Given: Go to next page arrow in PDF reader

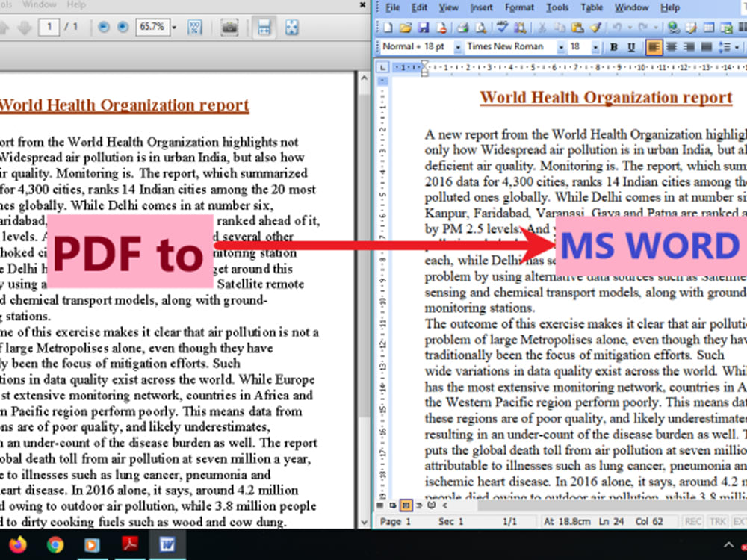Looking at the screenshot, I should [x=25, y=27].
